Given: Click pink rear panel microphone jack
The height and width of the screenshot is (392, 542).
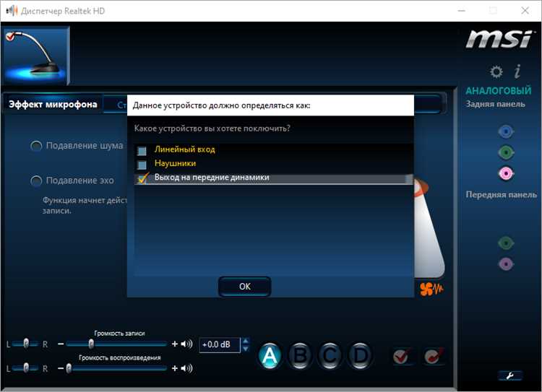Looking at the screenshot, I should point(506,173).
